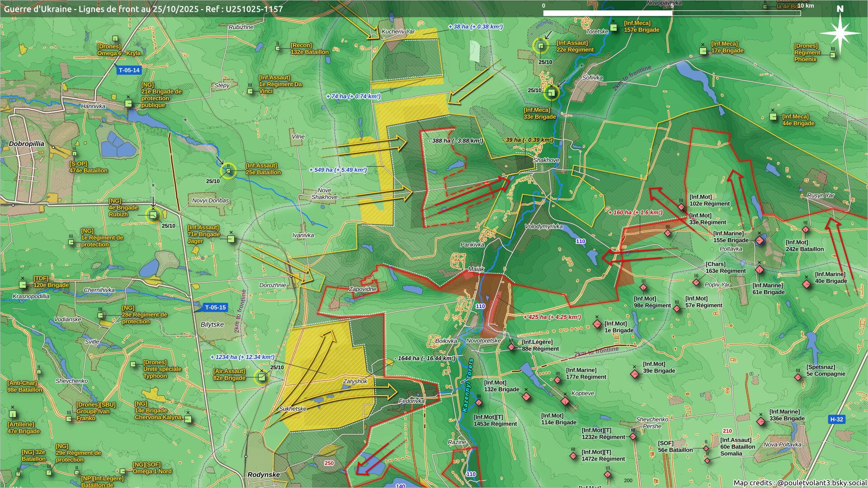The width and height of the screenshot is (868, 488).
Task: Click the map credits text
Action: pos(799,483)
